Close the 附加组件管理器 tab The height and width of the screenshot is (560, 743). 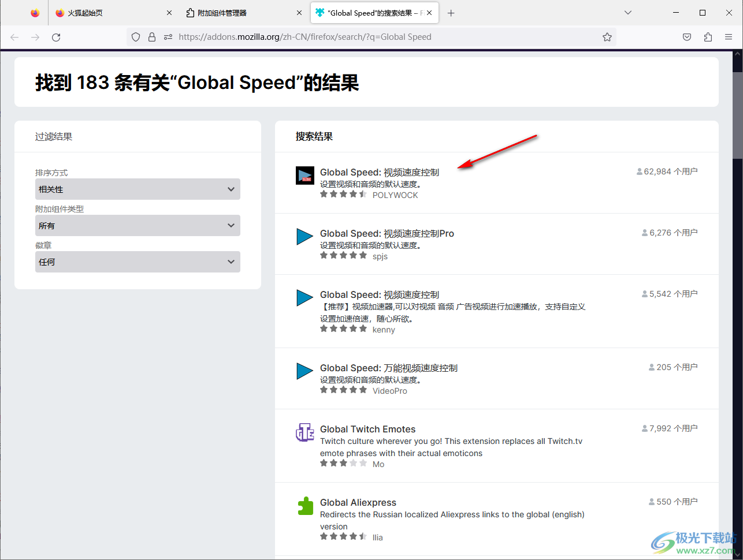click(x=299, y=13)
